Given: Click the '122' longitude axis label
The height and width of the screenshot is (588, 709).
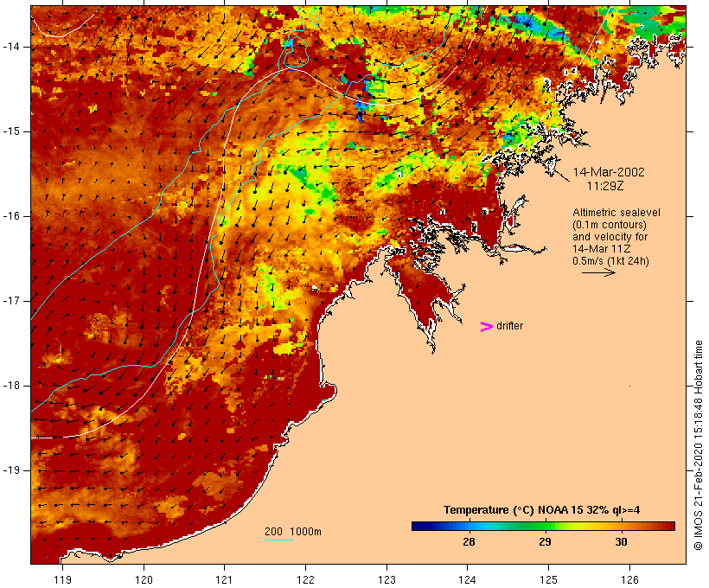Looking at the screenshot, I should [306, 579].
